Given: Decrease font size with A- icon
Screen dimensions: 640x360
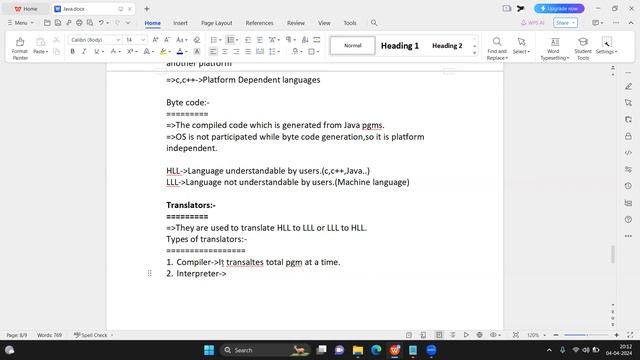Looking at the screenshot, I should click(167, 40).
